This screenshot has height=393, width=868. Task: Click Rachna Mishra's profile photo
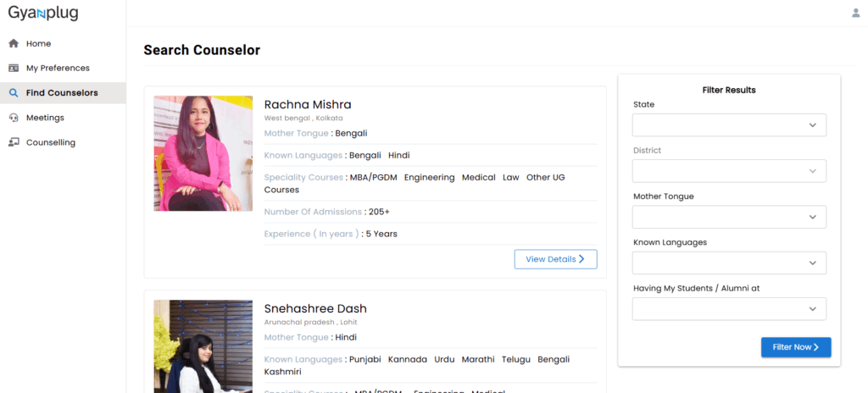[x=203, y=153]
